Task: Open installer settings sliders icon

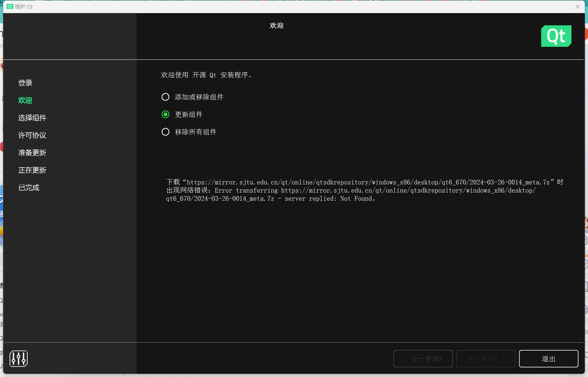Action: coord(19,358)
